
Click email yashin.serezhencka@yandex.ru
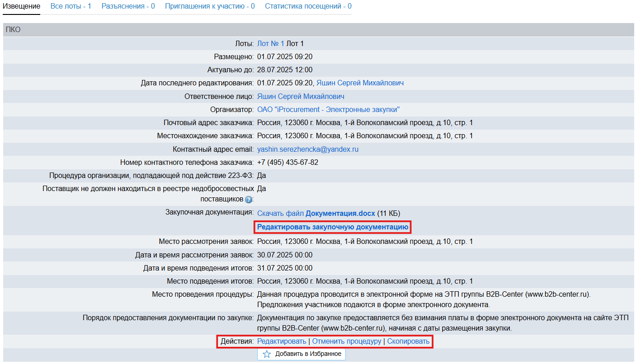pyautogui.click(x=307, y=149)
